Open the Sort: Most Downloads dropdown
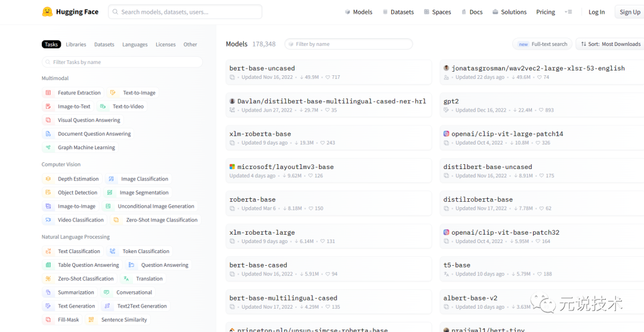Viewport: 644px width, 332px height. [x=611, y=44]
